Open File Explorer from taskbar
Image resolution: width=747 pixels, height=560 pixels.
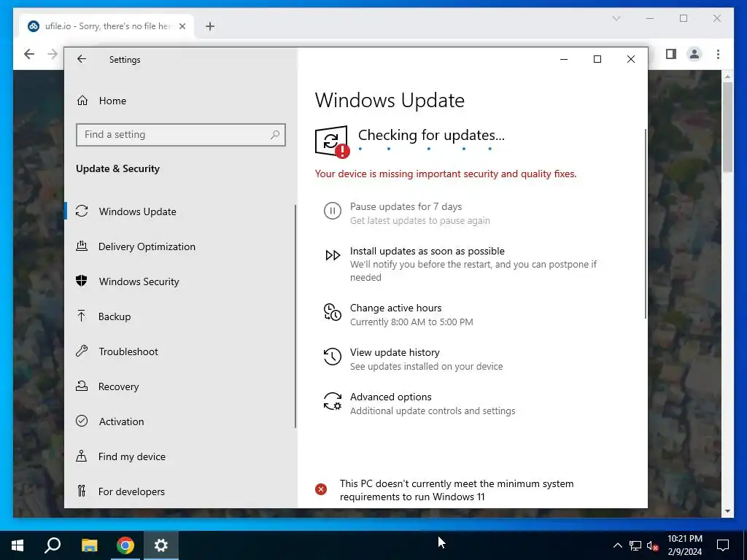(x=89, y=545)
